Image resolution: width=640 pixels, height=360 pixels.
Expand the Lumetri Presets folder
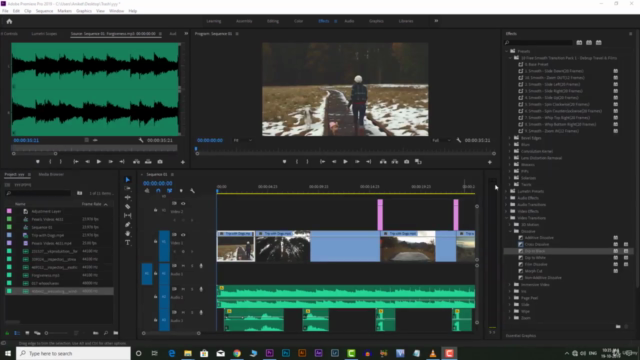507,191
